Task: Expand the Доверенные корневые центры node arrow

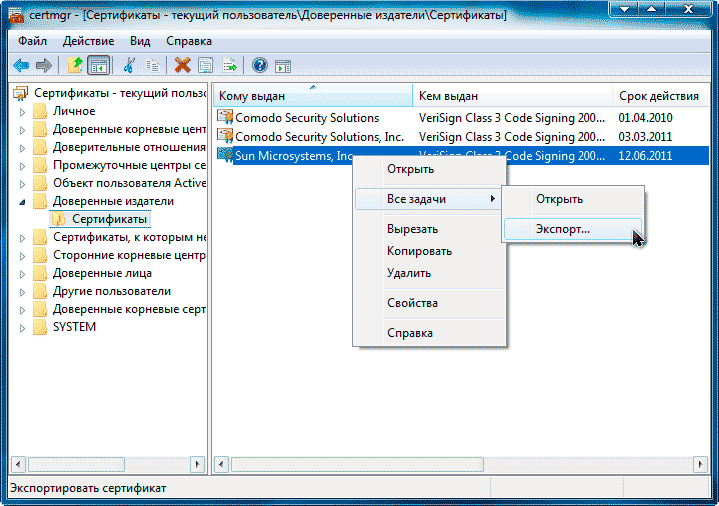Action: coord(22,130)
